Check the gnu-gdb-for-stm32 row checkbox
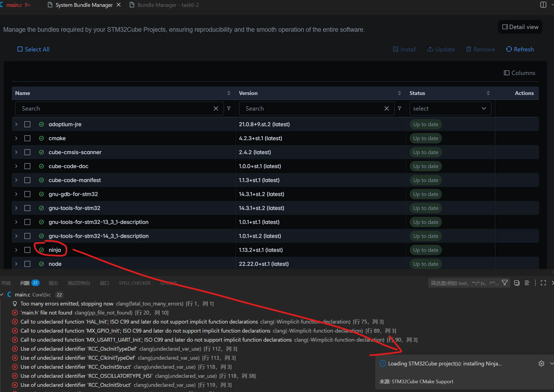 pos(27,194)
